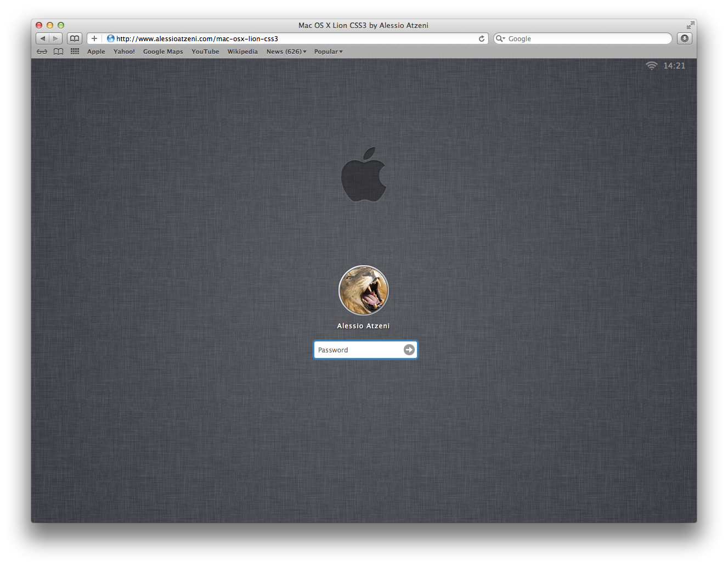Open the Downloads button in the toolbar
The height and width of the screenshot is (566, 728).
click(x=684, y=38)
